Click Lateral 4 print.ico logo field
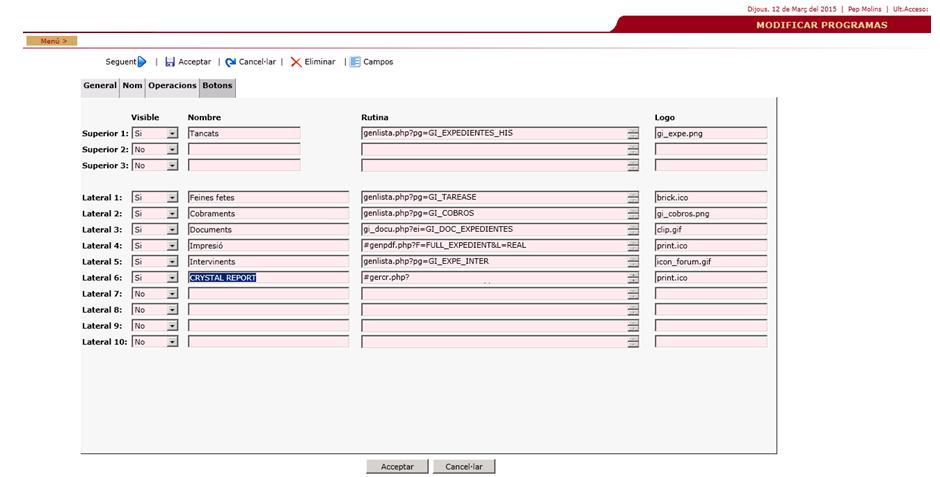Image resolution: width=940 pixels, height=477 pixels. coord(710,246)
